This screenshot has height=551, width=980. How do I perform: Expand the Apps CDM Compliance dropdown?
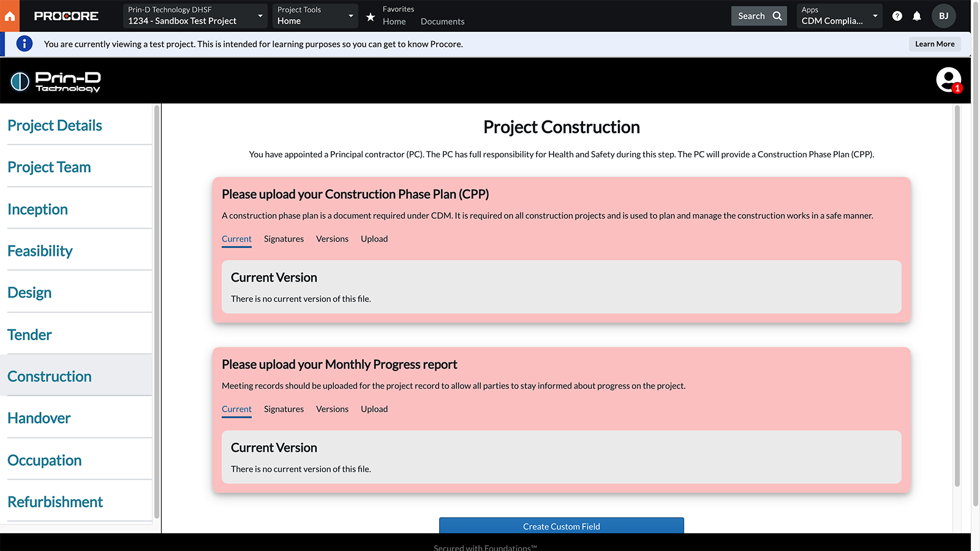point(839,16)
